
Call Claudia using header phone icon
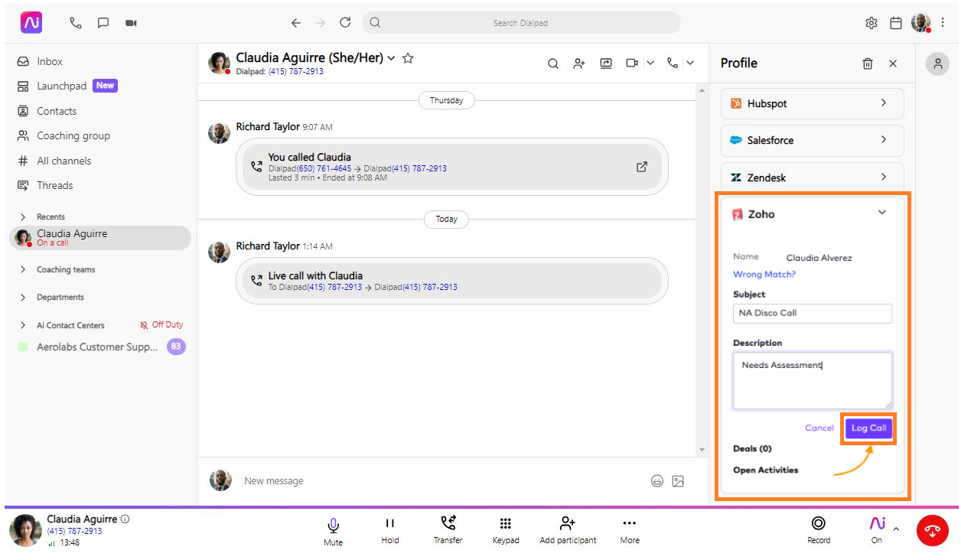673,63
